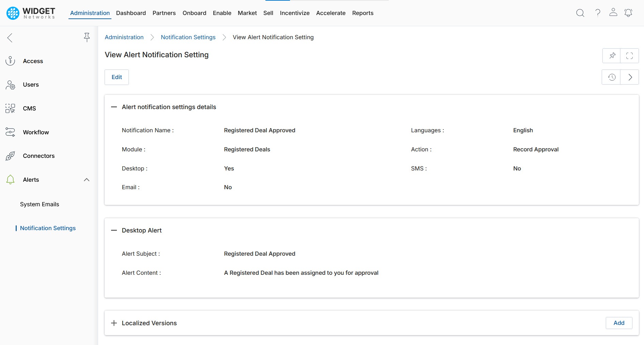Collapse the Desktop Alert section

[114, 230]
